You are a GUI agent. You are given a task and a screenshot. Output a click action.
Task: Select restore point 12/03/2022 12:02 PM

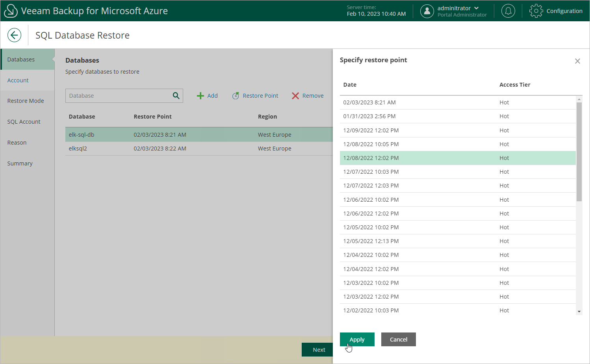click(x=458, y=297)
